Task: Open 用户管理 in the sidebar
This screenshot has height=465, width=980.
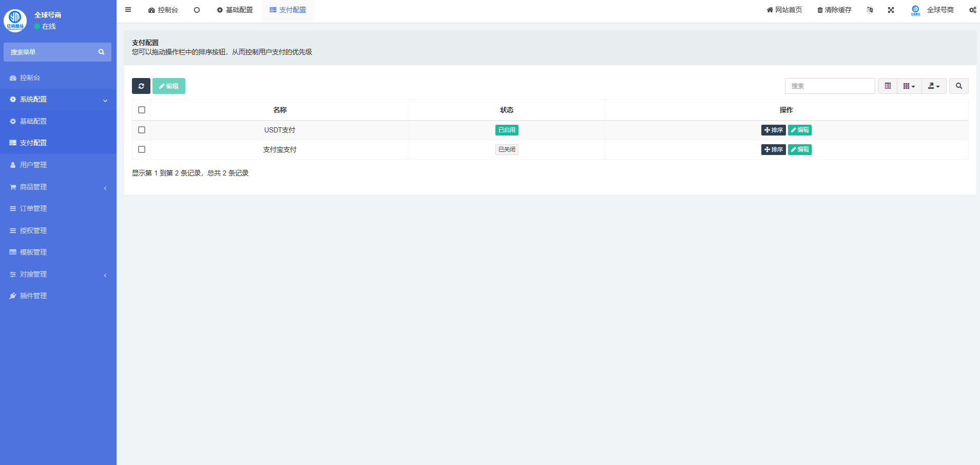Action: point(33,165)
